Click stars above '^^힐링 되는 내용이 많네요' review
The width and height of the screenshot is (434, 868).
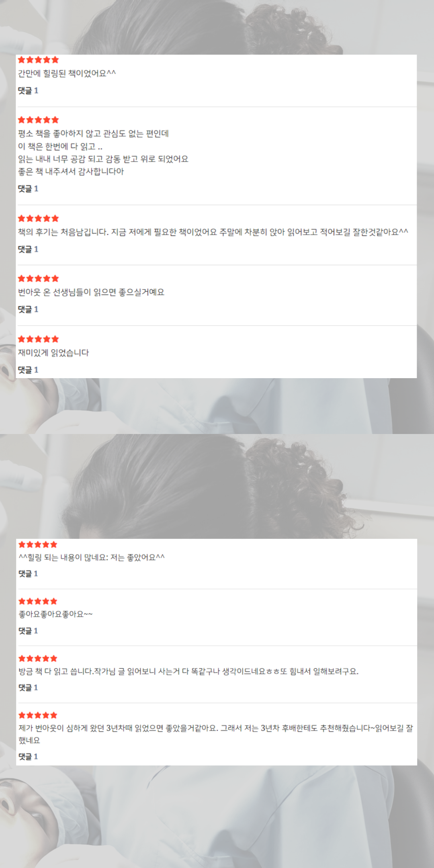click(x=38, y=545)
